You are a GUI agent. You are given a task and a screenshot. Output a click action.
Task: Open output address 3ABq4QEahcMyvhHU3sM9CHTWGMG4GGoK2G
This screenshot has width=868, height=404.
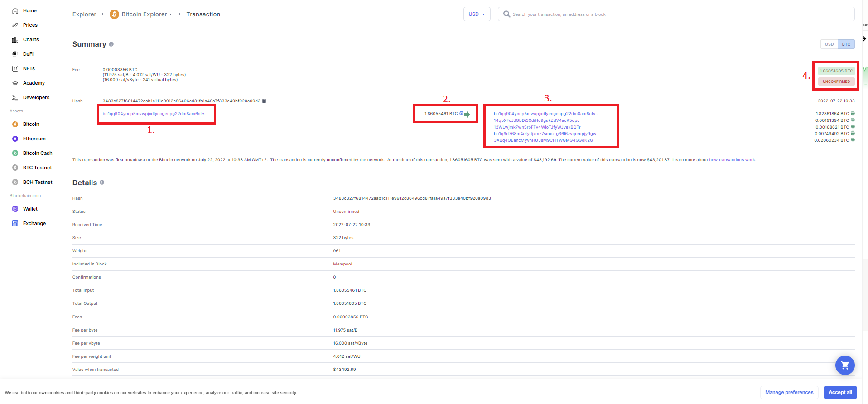click(543, 140)
